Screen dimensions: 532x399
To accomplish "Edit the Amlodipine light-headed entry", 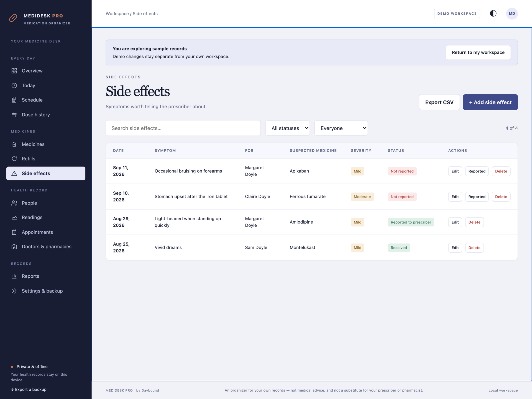I will [x=455, y=222].
